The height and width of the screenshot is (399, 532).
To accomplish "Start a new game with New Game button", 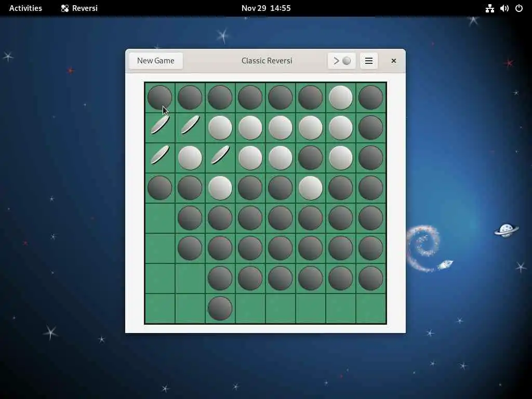I will 156,61.
